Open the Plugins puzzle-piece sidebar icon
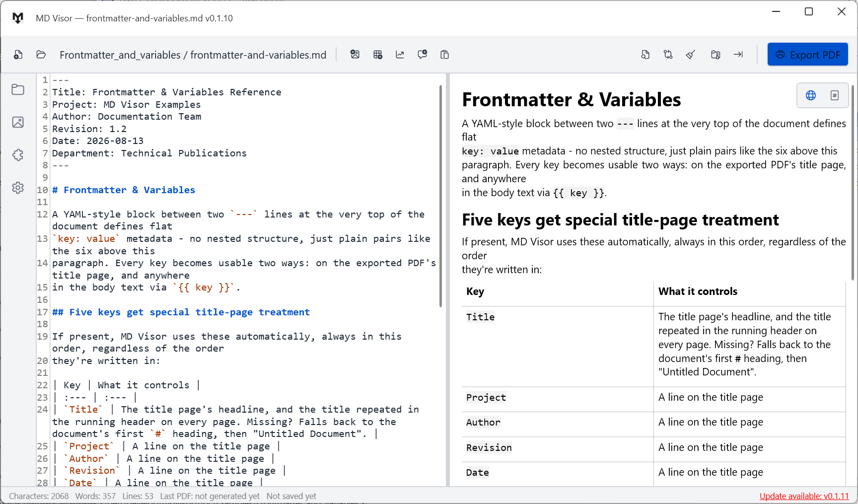The width and height of the screenshot is (858, 504). (x=18, y=155)
